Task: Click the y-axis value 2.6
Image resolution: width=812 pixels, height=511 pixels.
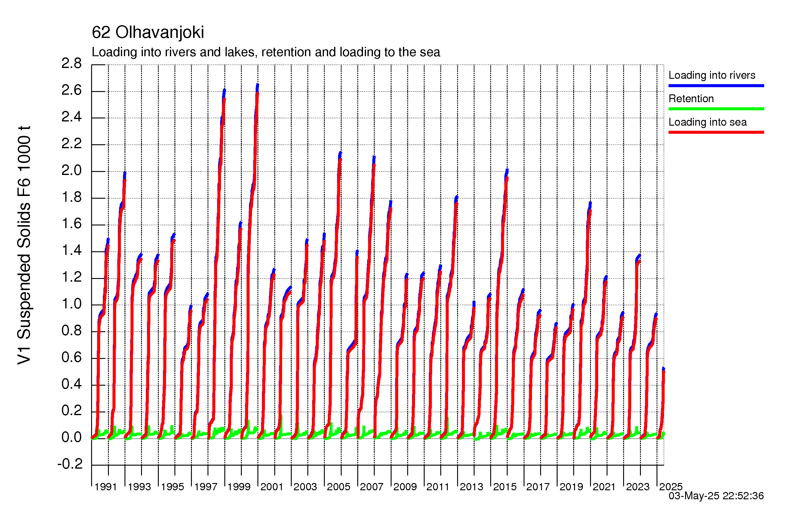Action: click(x=72, y=90)
